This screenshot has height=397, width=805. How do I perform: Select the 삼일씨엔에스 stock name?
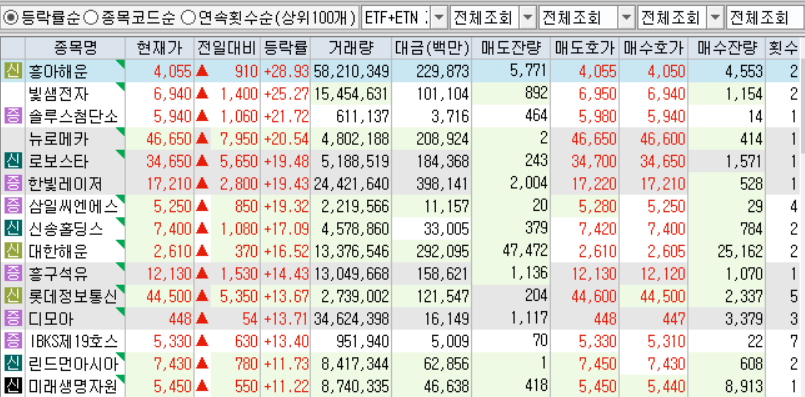click(73, 207)
